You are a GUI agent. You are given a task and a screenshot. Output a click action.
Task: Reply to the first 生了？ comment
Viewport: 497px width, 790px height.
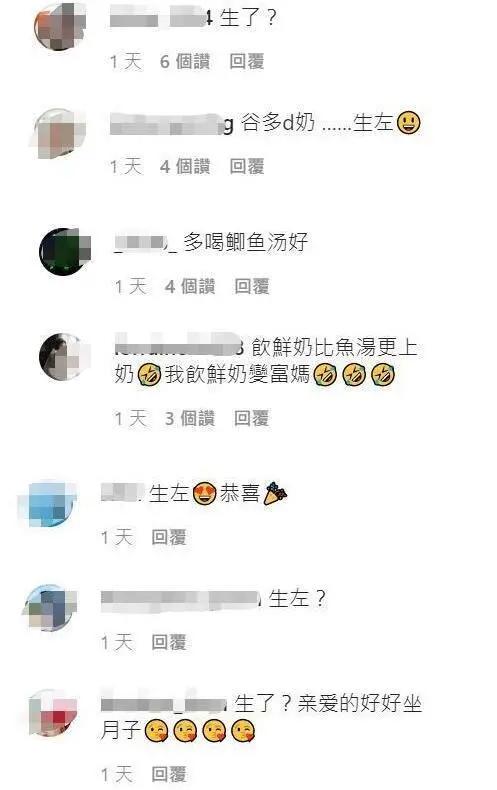pos(246,62)
